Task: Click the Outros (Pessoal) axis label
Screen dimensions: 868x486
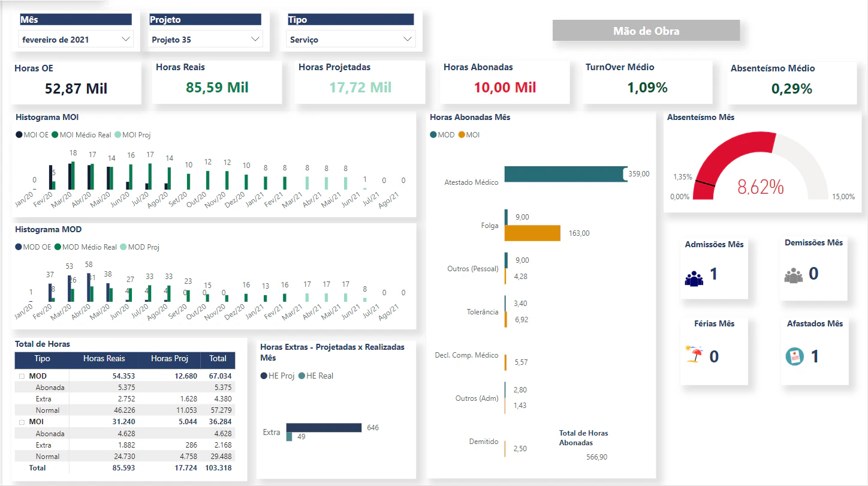Action: (x=473, y=269)
